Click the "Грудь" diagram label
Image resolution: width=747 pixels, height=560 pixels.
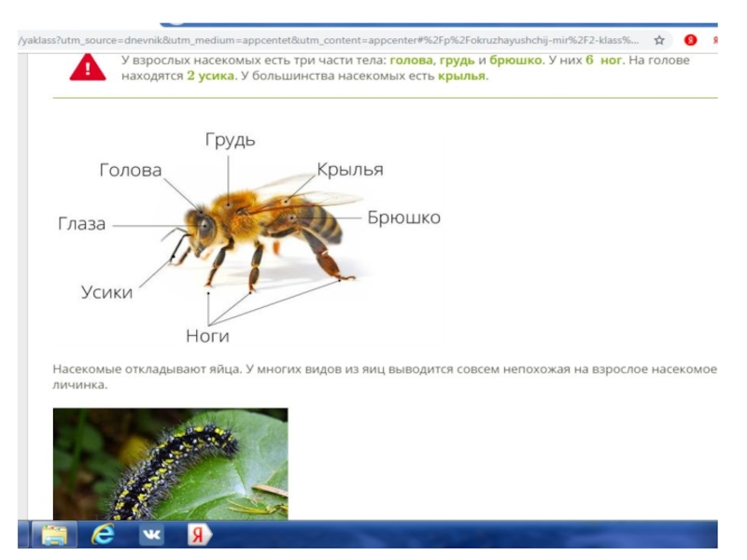[x=230, y=140]
